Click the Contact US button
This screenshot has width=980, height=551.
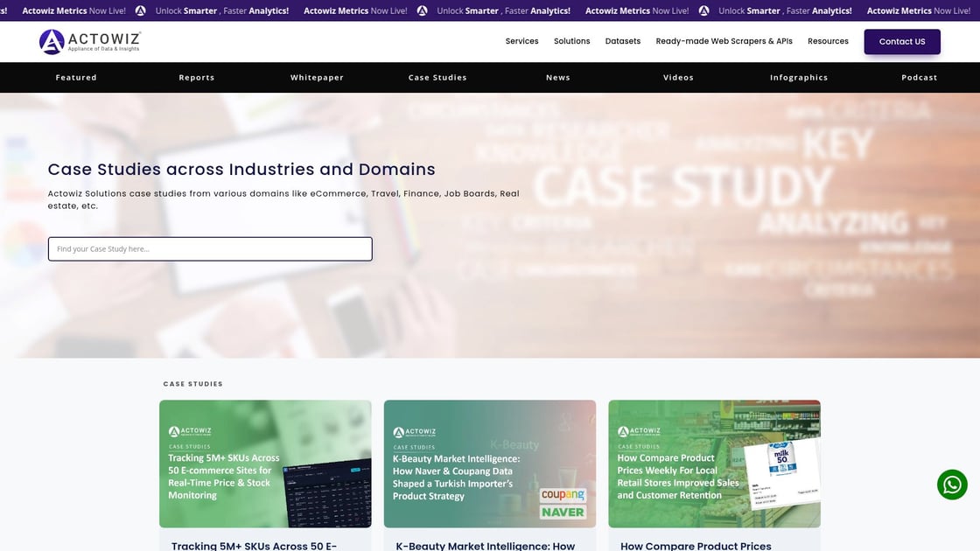tap(902, 42)
